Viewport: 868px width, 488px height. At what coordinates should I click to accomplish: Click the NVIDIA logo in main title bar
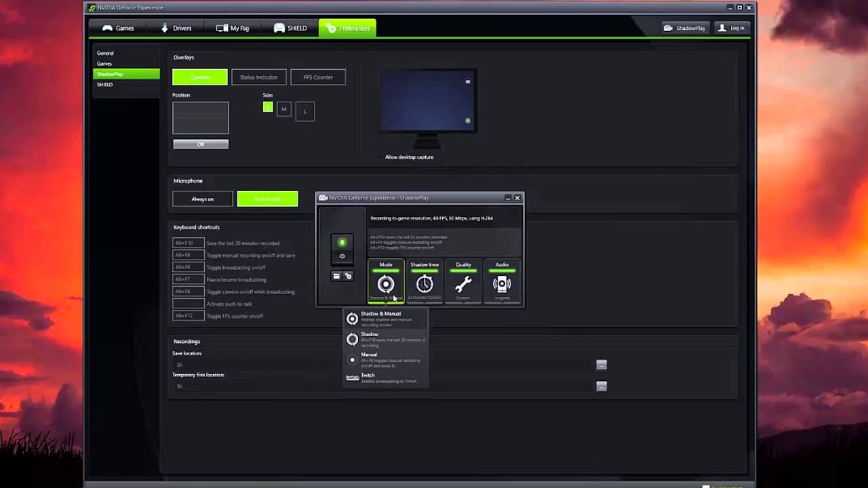[92, 7]
